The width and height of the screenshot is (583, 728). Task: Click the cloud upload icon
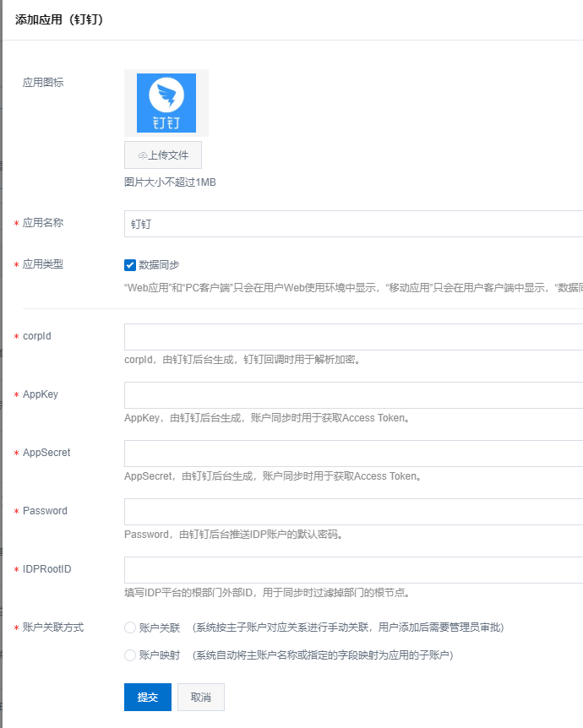[142, 155]
